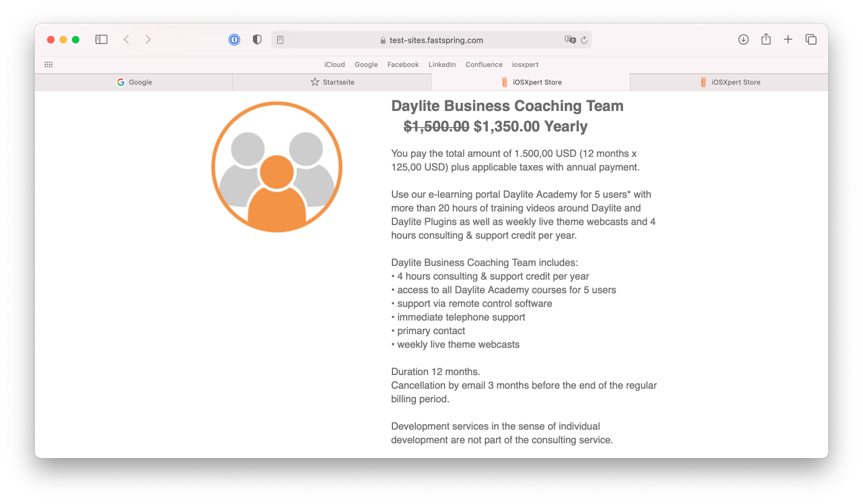This screenshot has width=863, height=504.
Task: Click the "Development services in the sense" line
Action: pyautogui.click(x=496, y=427)
